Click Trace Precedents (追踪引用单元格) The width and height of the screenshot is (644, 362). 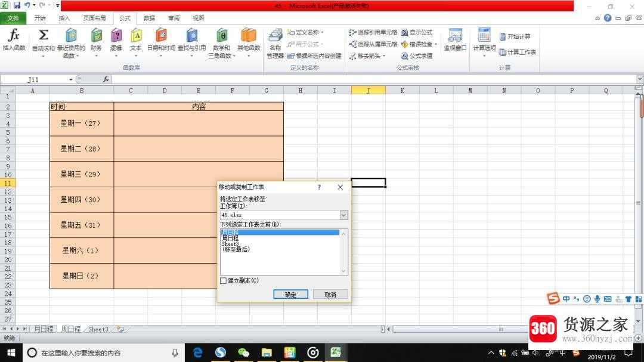(373, 32)
